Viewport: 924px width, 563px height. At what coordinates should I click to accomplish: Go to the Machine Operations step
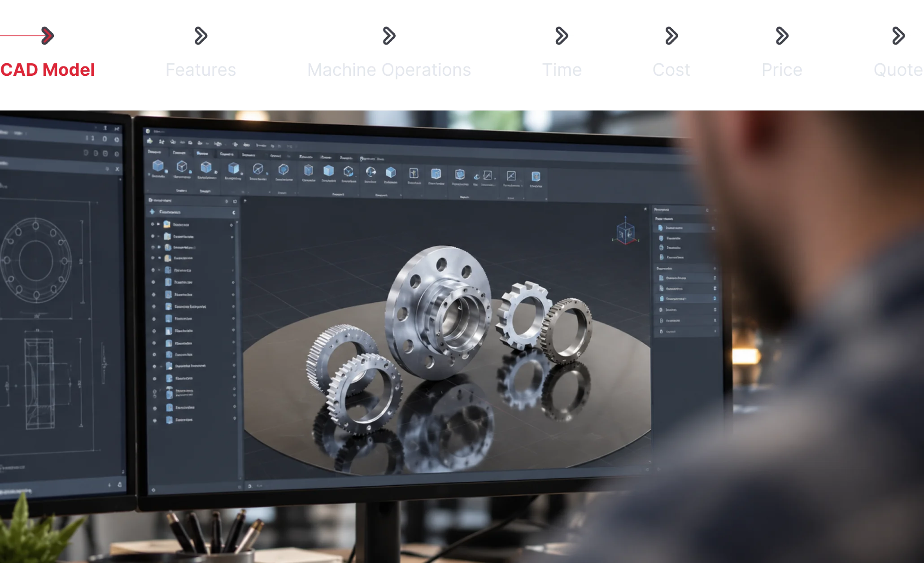pos(389,70)
